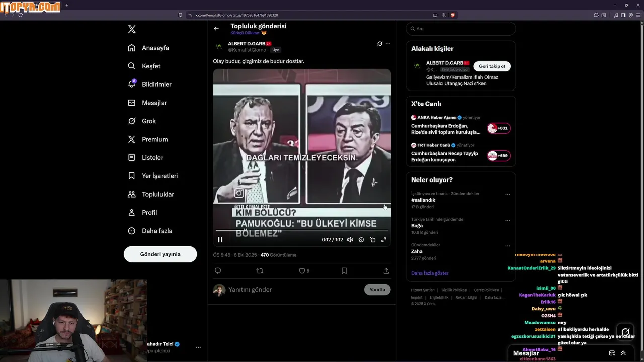Open Grok from the sidebar
This screenshot has height=362, width=644.
[142, 121]
